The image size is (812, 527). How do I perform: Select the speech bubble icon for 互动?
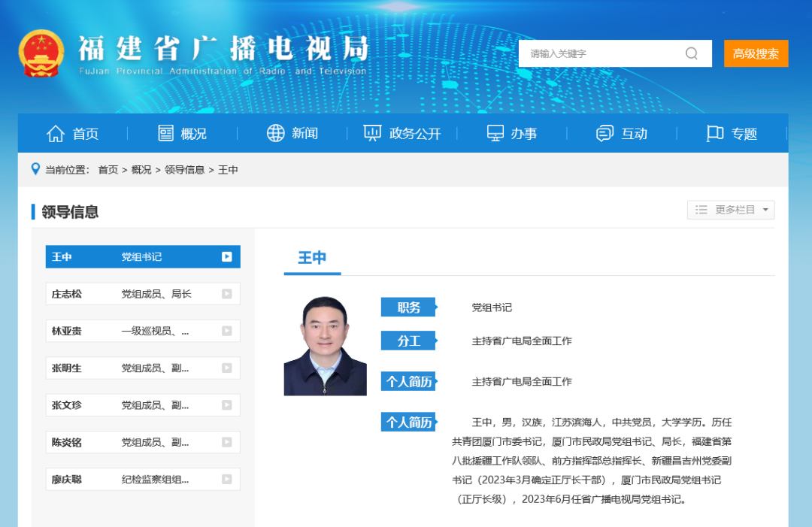pyautogui.click(x=604, y=133)
